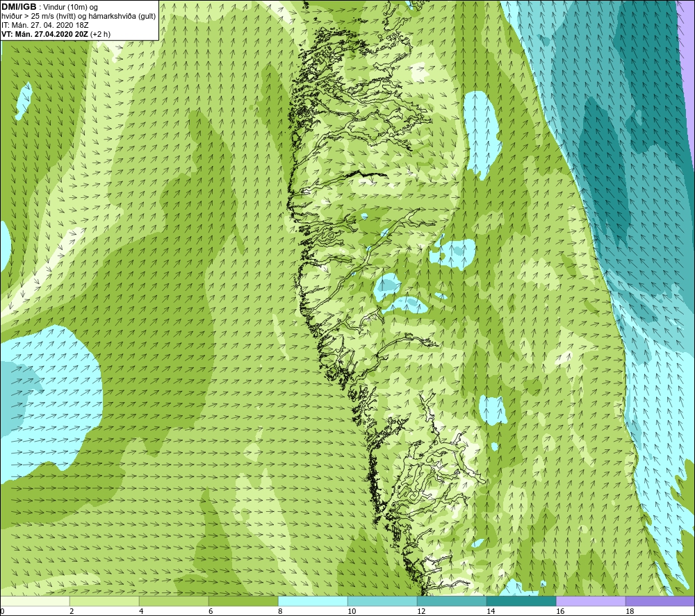Click the legend scale label "16"
This screenshot has width=695, height=616.
pyautogui.click(x=560, y=612)
